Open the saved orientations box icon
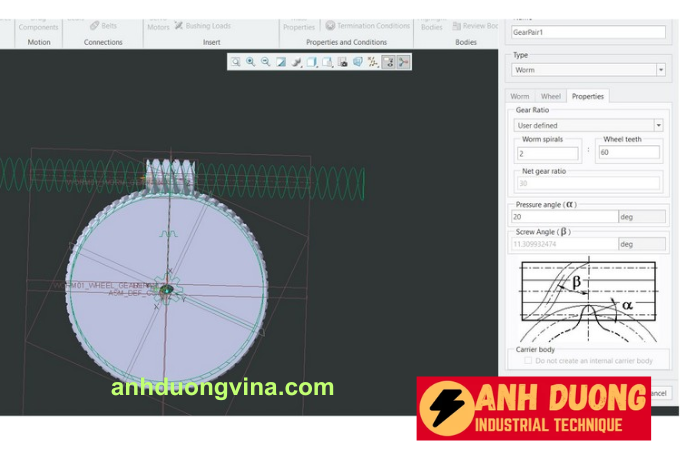This screenshot has width=680, height=454. 312,62
